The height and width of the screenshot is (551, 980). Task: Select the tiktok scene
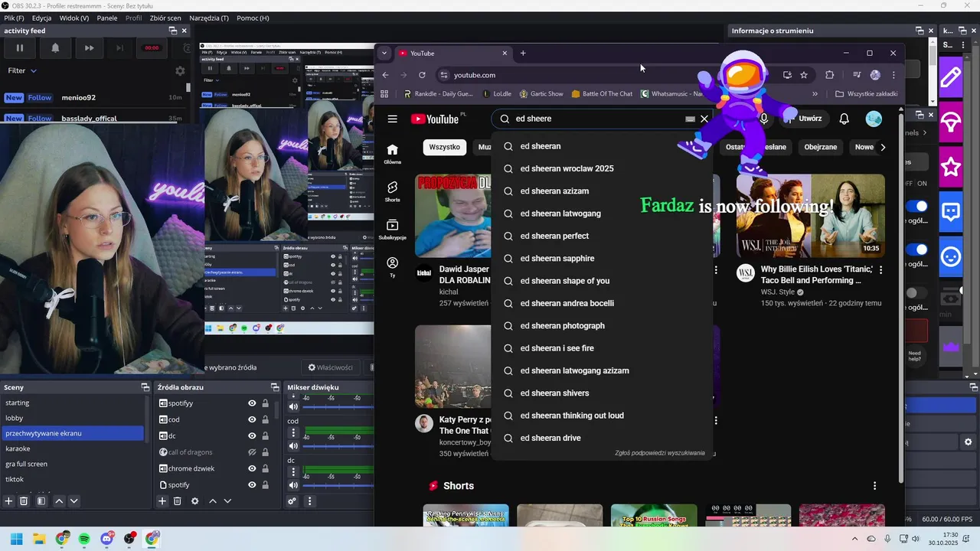pyautogui.click(x=72, y=479)
